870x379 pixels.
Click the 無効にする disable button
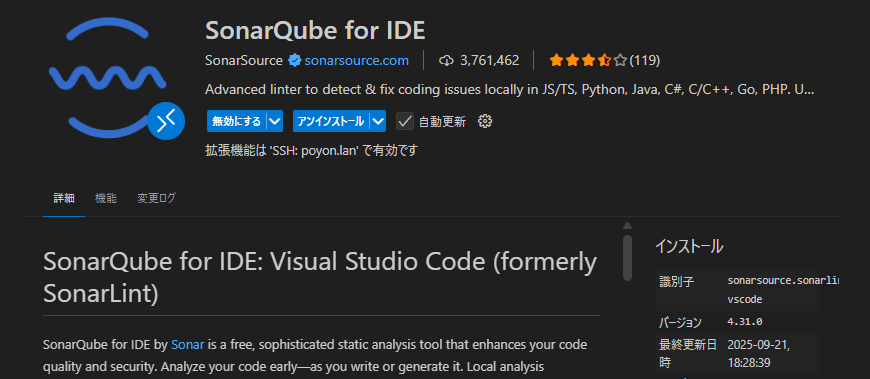pos(237,122)
